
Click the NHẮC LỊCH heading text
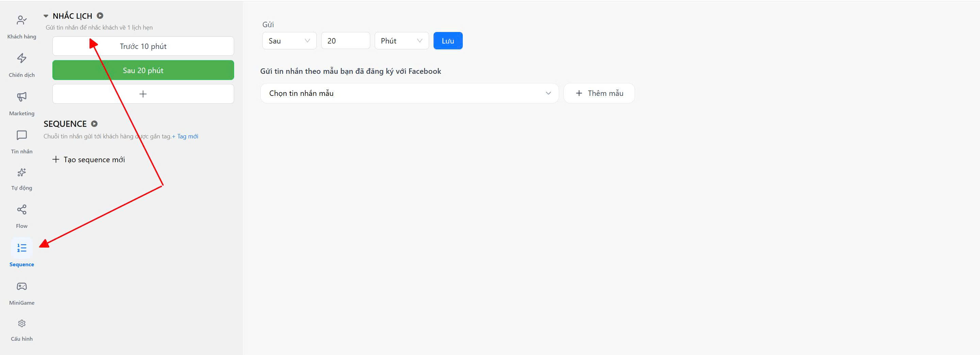[72, 16]
